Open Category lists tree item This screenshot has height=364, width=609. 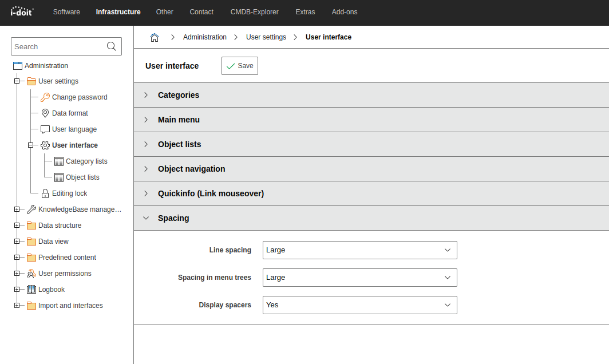point(86,161)
